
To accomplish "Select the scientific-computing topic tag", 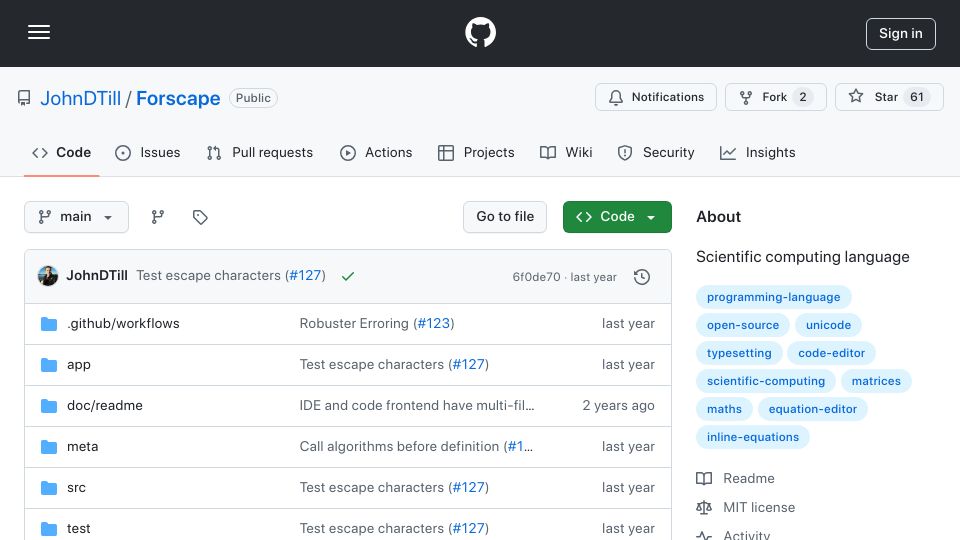I will [x=766, y=381].
